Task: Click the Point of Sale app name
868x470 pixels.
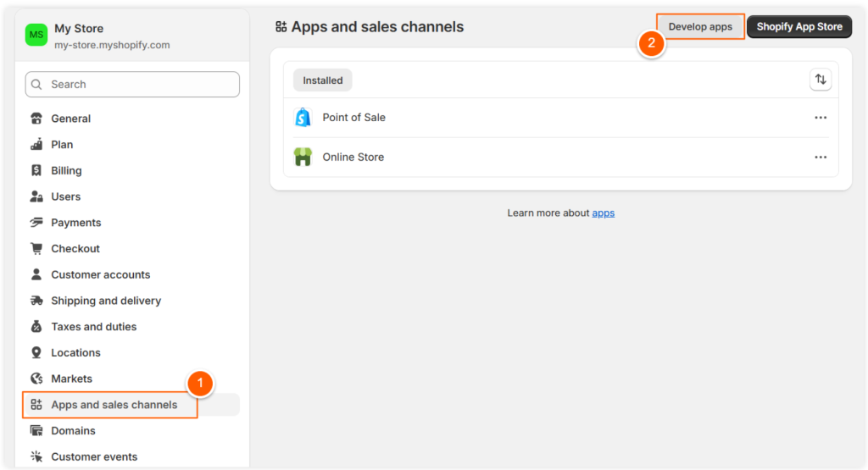Action: pyautogui.click(x=353, y=117)
